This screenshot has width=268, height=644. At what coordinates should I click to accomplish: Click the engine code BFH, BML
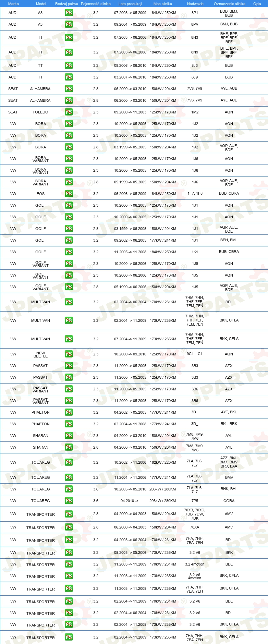click(x=229, y=240)
